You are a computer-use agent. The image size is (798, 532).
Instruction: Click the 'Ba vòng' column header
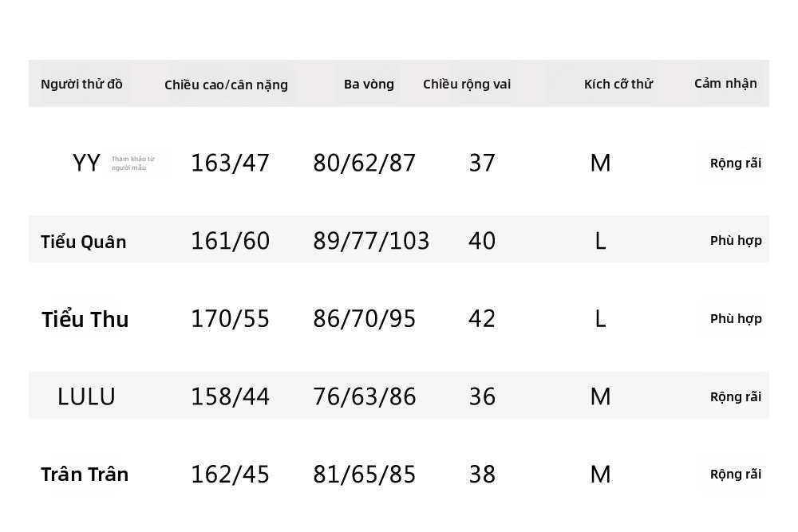click(x=369, y=85)
